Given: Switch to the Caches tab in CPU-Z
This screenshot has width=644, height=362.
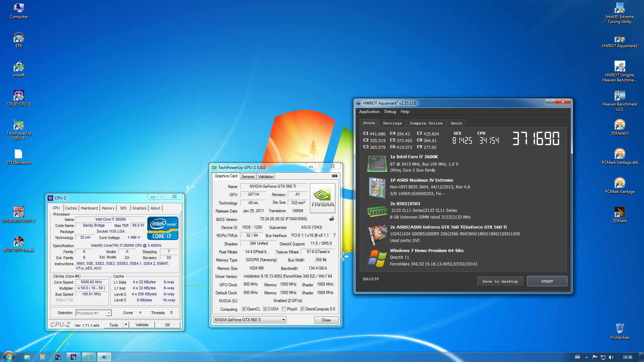Looking at the screenshot, I should point(71,208).
